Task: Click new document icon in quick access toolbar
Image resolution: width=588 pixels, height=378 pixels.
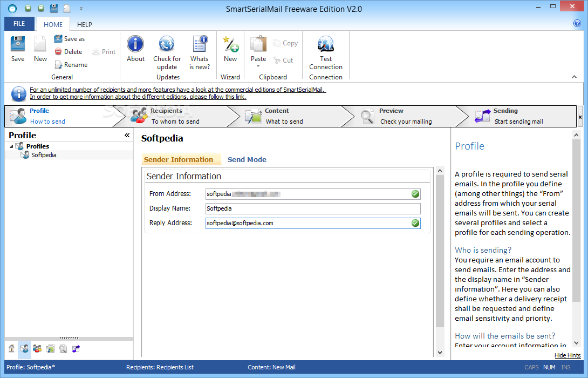Action: (67, 8)
